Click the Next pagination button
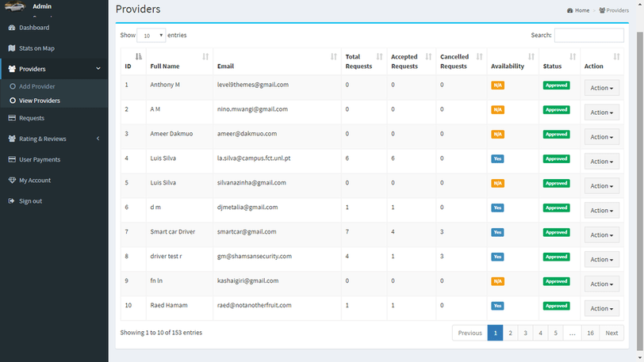The width and height of the screenshot is (644, 362). pyautogui.click(x=611, y=333)
